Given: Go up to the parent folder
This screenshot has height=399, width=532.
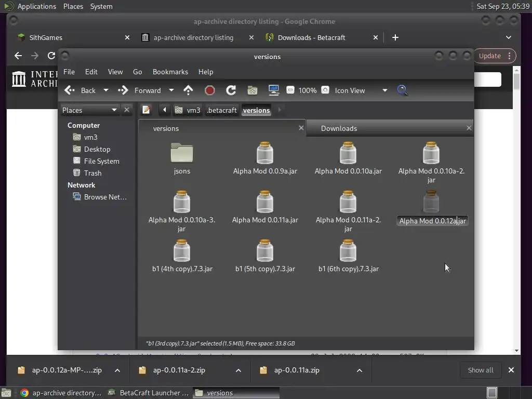Looking at the screenshot, I should (188, 90).
